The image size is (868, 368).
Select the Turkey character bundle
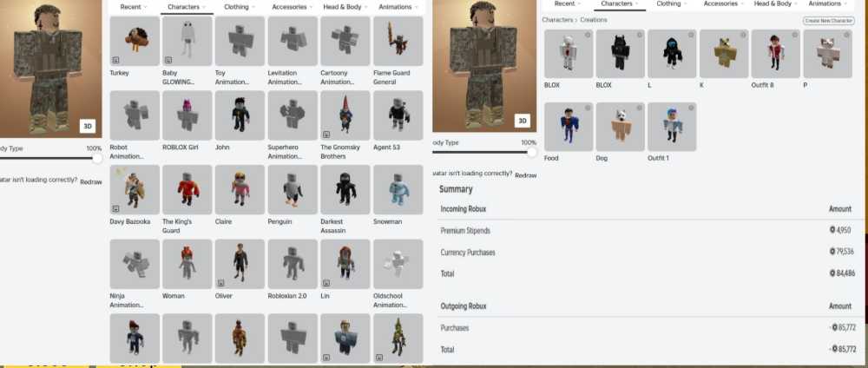coord(135,41)
